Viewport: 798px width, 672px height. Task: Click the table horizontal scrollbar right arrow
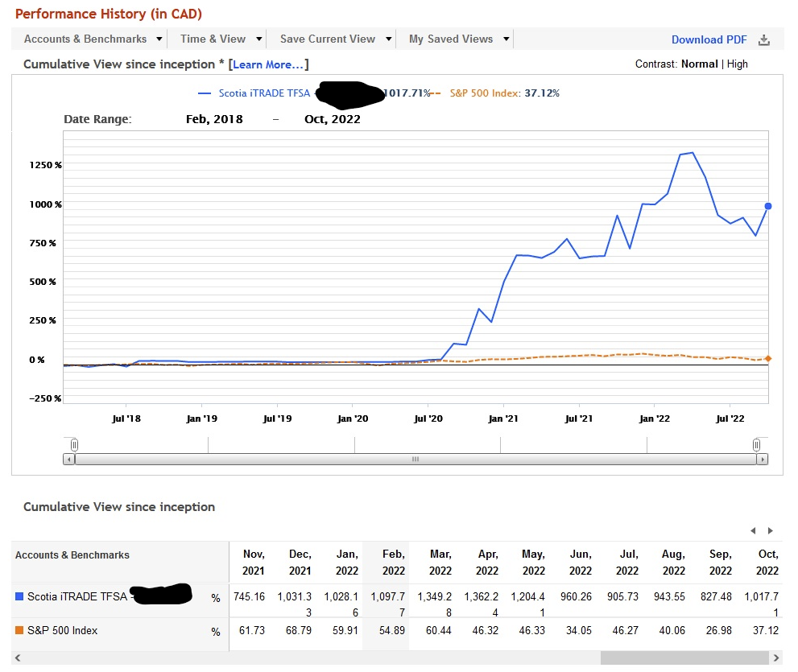(776, 658)
